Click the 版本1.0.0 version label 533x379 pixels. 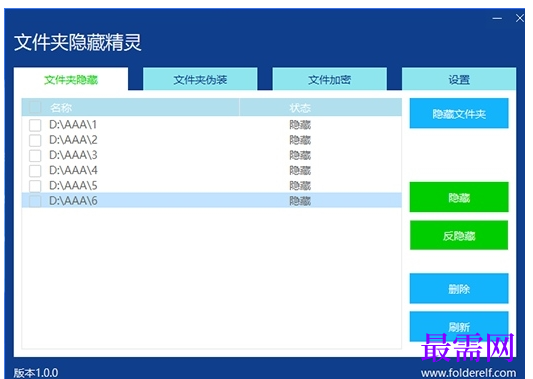tap(36, 373)
